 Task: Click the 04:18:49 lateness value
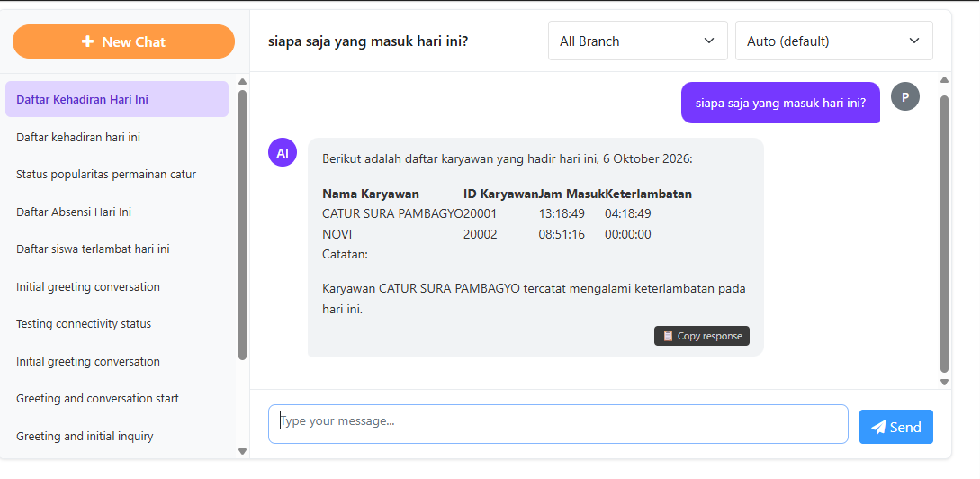pyautogui.click(x=628, y=214)
